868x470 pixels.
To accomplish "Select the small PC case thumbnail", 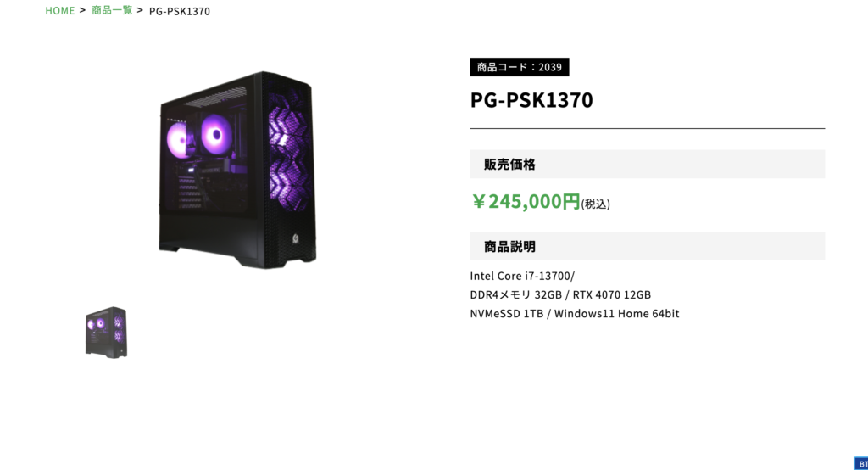I will (106, 332).
